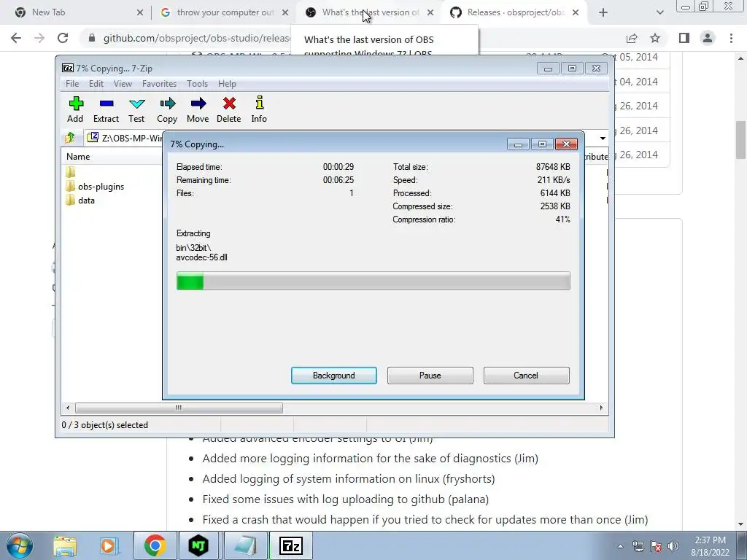Close the New Tab tab
This screenshot has height=560, width=747.
pos(139,13)
